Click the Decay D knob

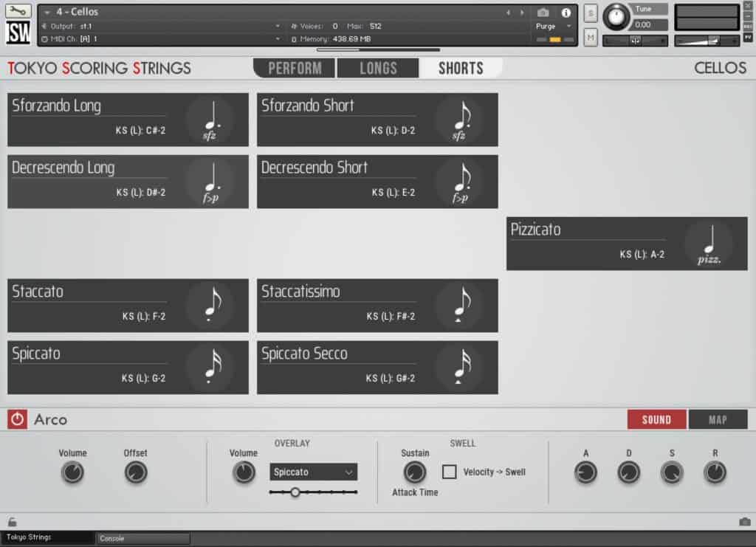tap(629, 472)
